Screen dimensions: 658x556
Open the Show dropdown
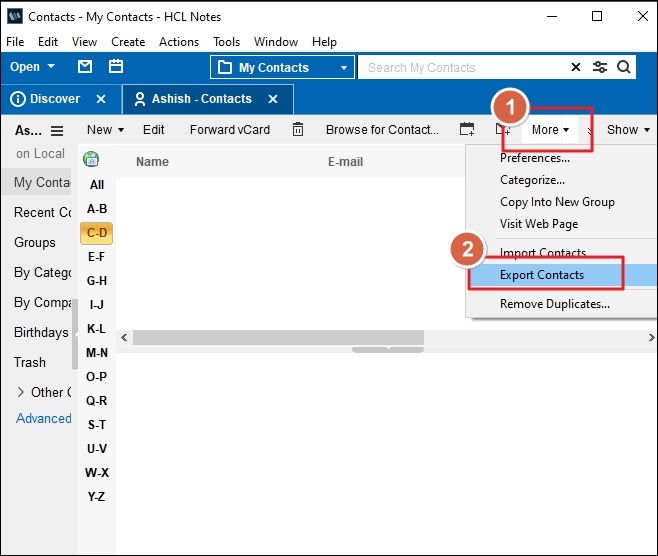[628, 130]
